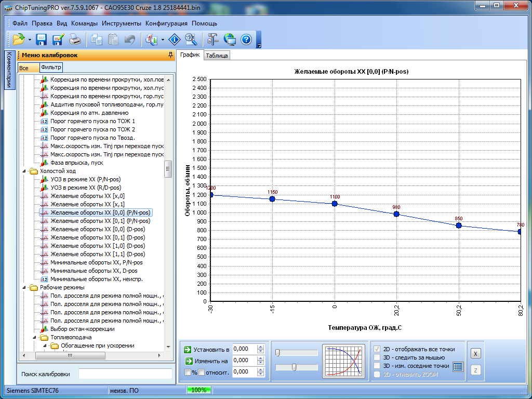Collapse the 'Рабочие режимы' tree folder
532x399 pixels.
point(23,287)
